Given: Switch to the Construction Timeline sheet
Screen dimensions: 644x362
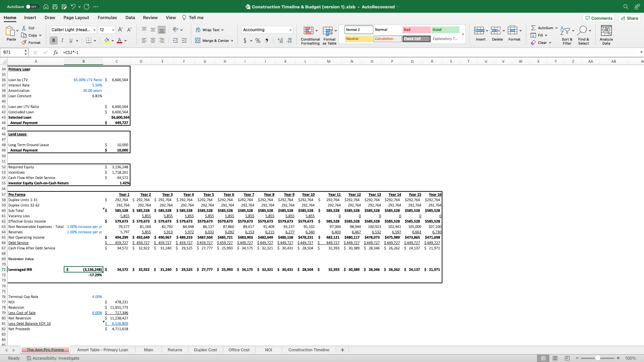Looking at the screenshot, I should 309,350.
